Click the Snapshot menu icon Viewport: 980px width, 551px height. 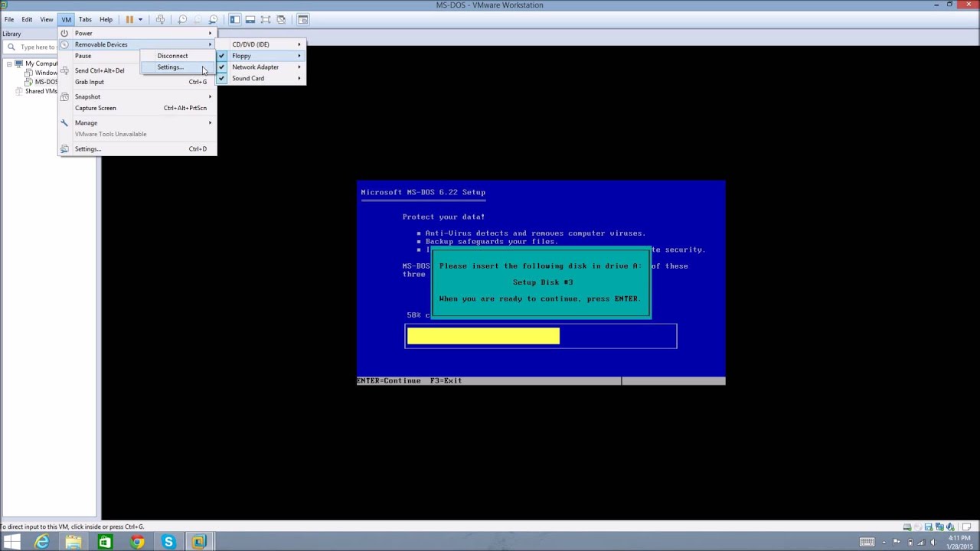[65, 96]
